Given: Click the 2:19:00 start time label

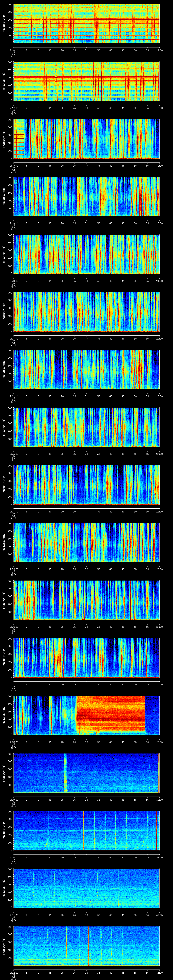Looking at the screenshot, I should [x=14, y=223].
